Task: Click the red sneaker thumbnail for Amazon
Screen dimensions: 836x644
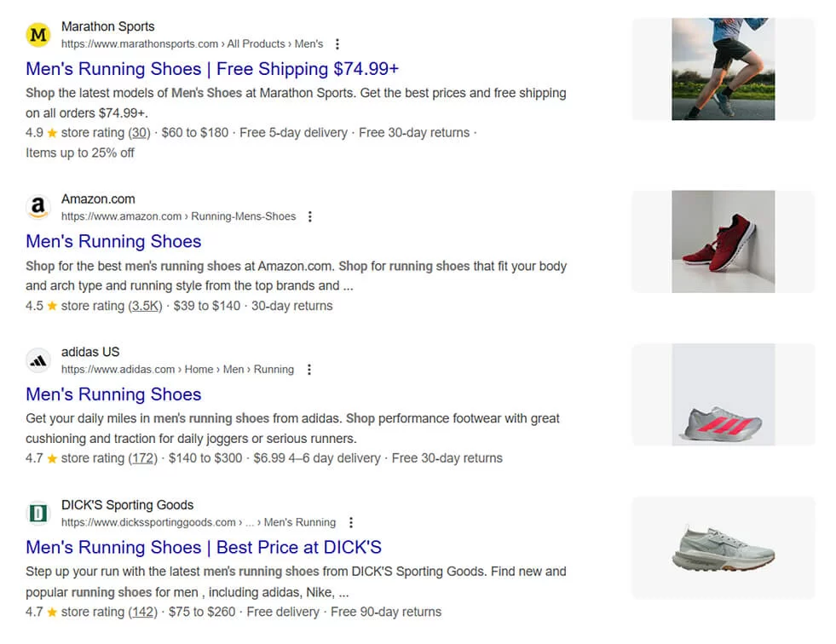Action: point(723,242)
